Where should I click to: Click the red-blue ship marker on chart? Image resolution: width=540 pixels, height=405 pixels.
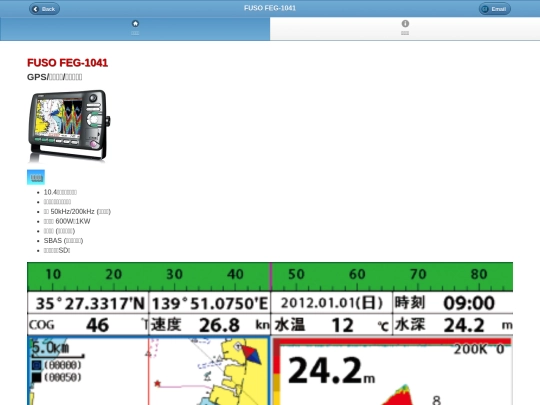(x=251, y=355)
